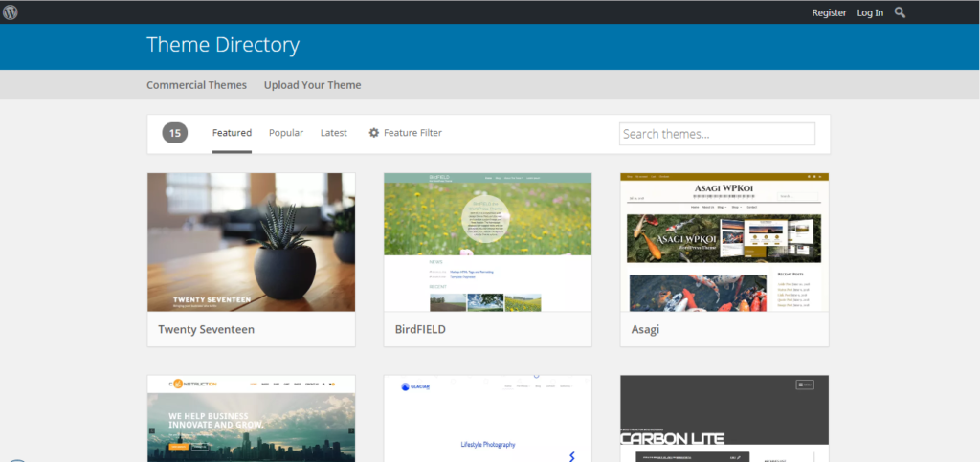Viewport: 980px width, 462px height.
Task: Open search via the magnifier icon
Action: pyautogui.click(x=900, y=12)
